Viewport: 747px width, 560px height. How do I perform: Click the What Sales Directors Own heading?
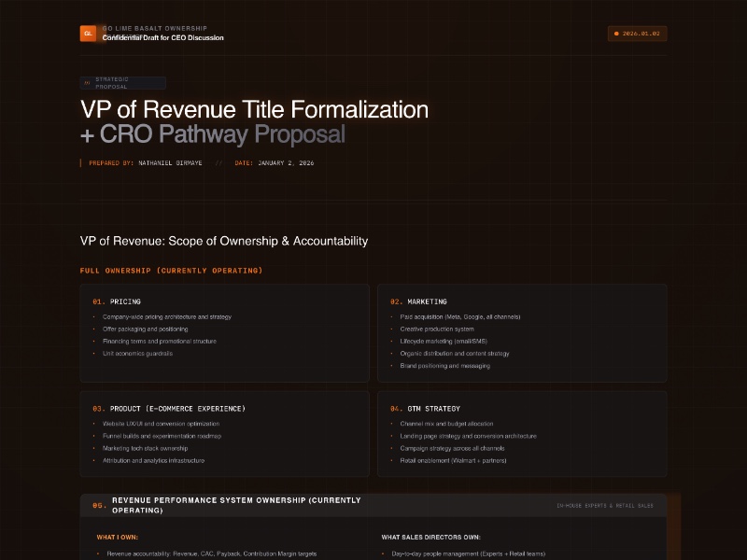(431, 538)
